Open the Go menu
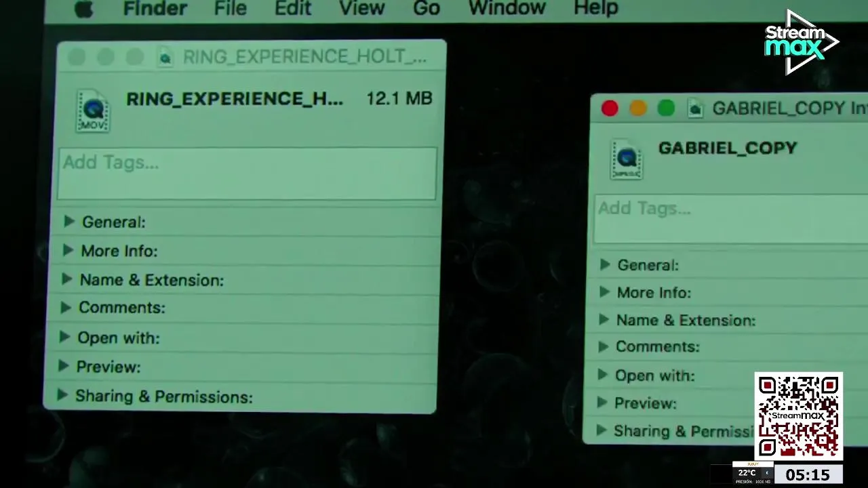Screen dimensions: 868x488 427,9
